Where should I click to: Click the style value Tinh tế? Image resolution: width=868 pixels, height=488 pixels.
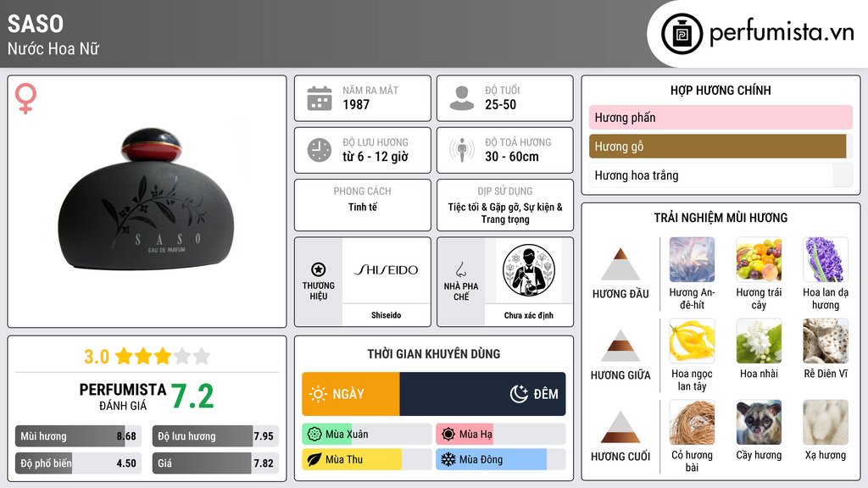point(363,207)
